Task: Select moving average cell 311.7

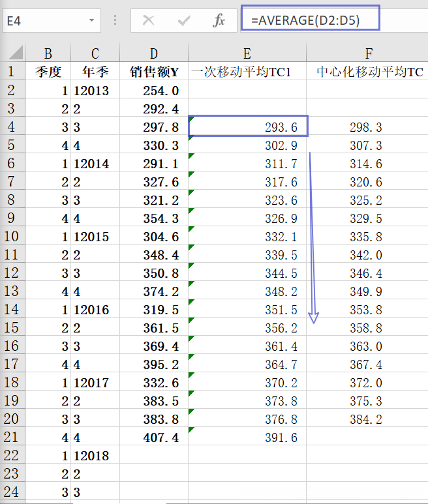Action: pyautogui.click(x=247, y=162)
